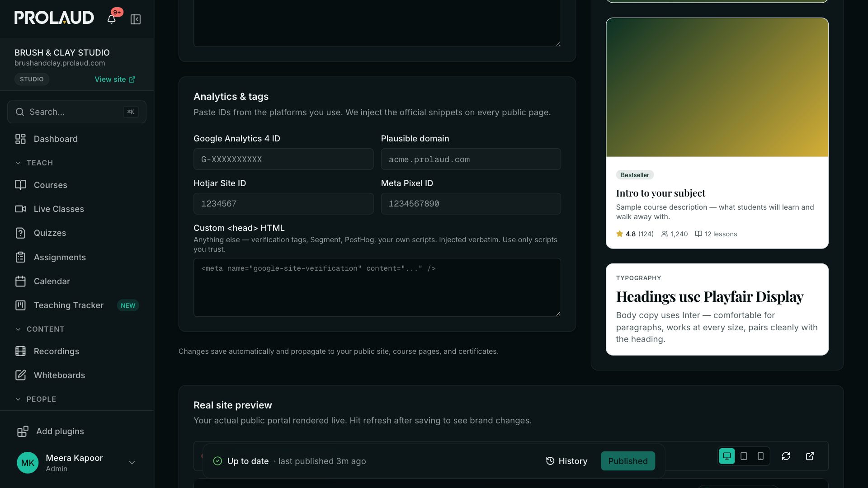This screenshot has width=868, height=488.
Task: Click the Add plugins icon
Action: coord(23,431)
